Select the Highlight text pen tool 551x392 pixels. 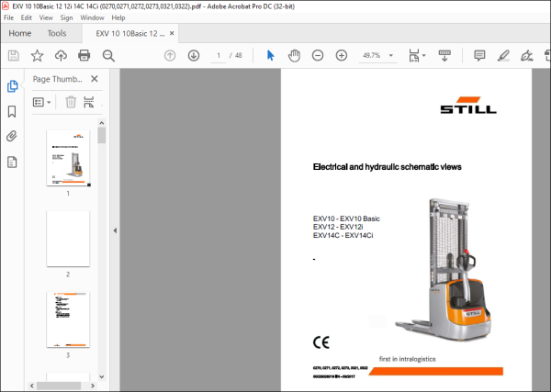(x=503, y=55)
